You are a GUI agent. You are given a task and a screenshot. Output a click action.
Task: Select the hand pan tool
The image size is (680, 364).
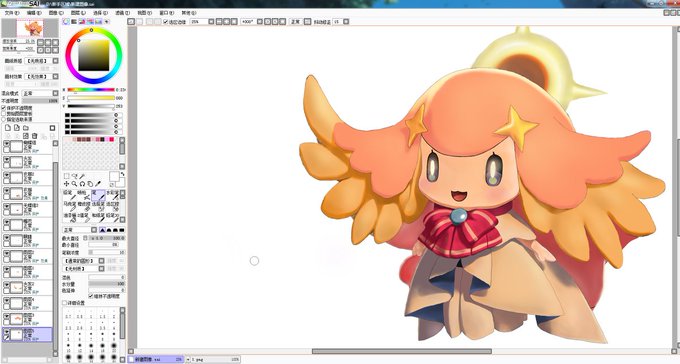coord(90,184)
